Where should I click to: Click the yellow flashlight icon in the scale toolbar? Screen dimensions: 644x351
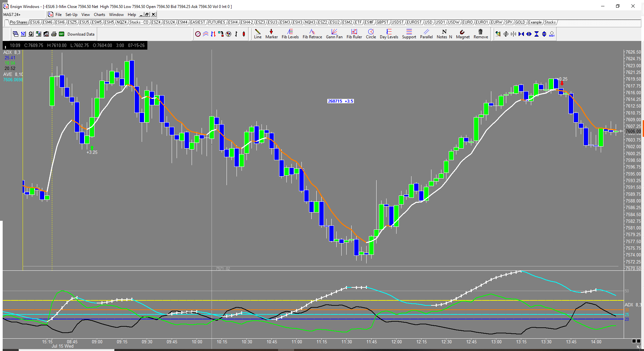click(498, 34)
